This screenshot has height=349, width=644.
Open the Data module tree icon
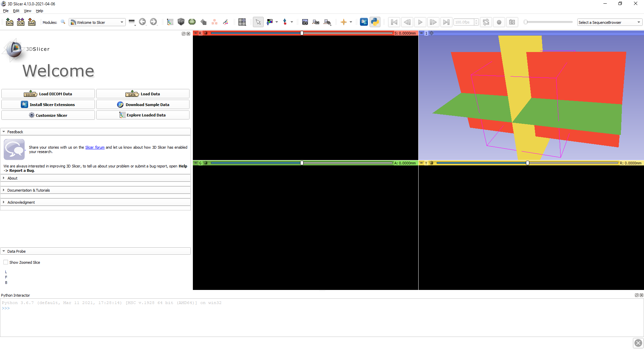coord(170,22)
